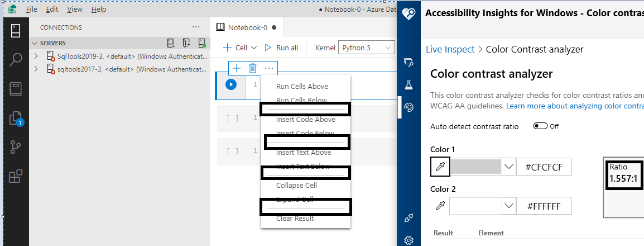Open the Kernel Python 3 dropdown
The height and width of the screenshot is (246, 644).
pos(366,48)
